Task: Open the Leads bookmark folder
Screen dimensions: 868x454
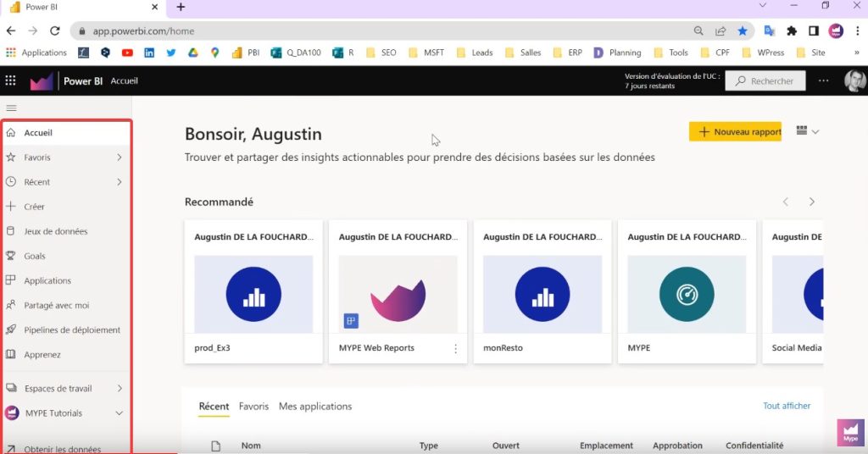Action: (475, 53)
